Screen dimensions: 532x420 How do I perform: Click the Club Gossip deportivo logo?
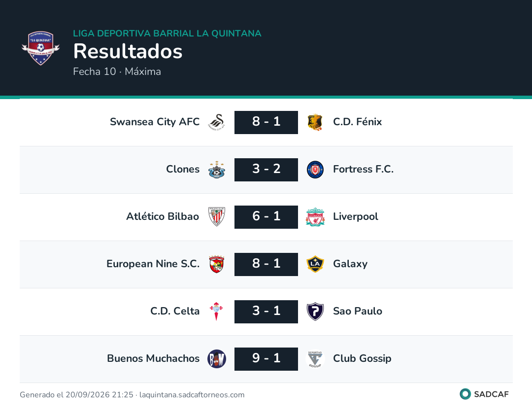click(315, 359)
